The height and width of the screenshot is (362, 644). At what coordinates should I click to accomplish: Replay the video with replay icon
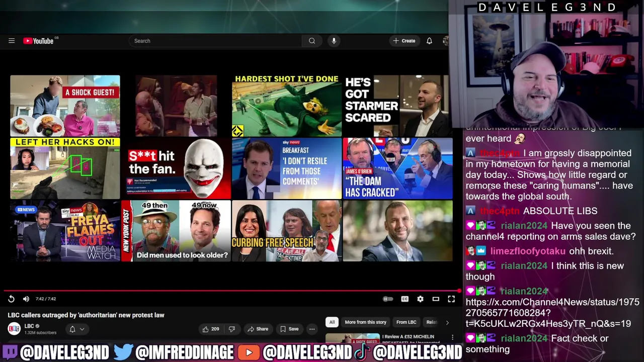pos(11,299)
